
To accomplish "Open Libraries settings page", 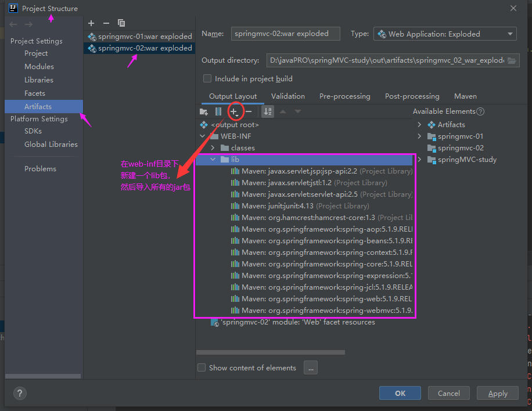I will coord(39,80).
